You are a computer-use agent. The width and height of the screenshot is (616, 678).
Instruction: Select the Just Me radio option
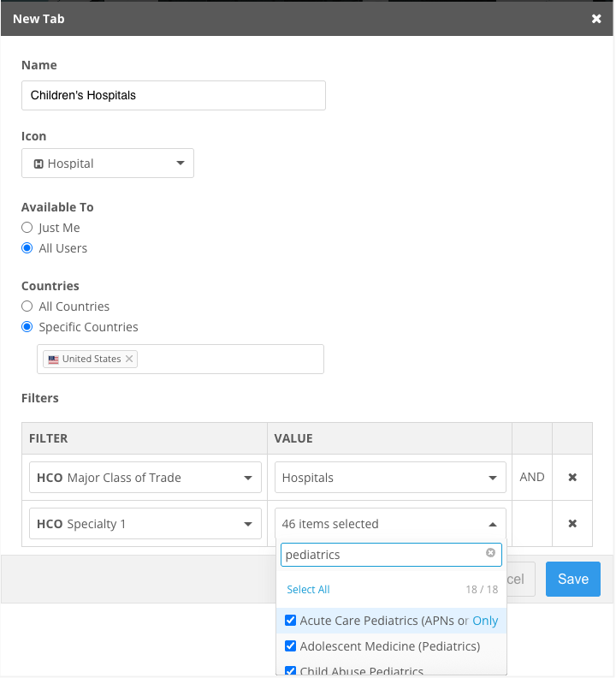point(27,228)
